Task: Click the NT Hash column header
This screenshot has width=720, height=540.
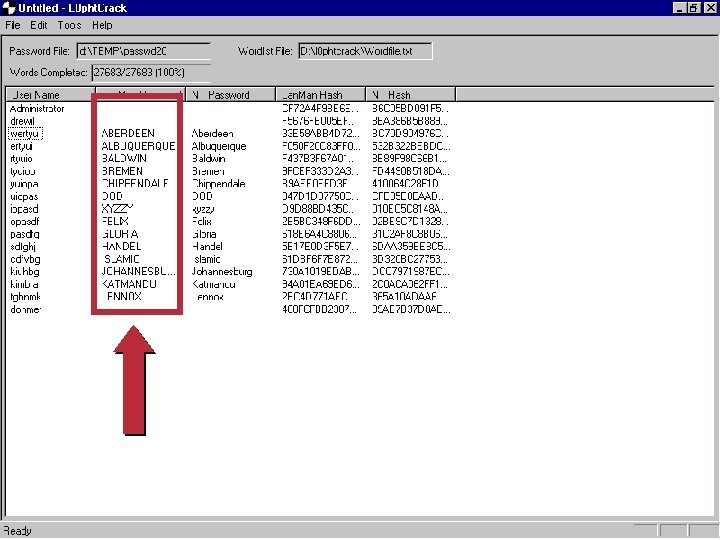Action: coord(411,95)
